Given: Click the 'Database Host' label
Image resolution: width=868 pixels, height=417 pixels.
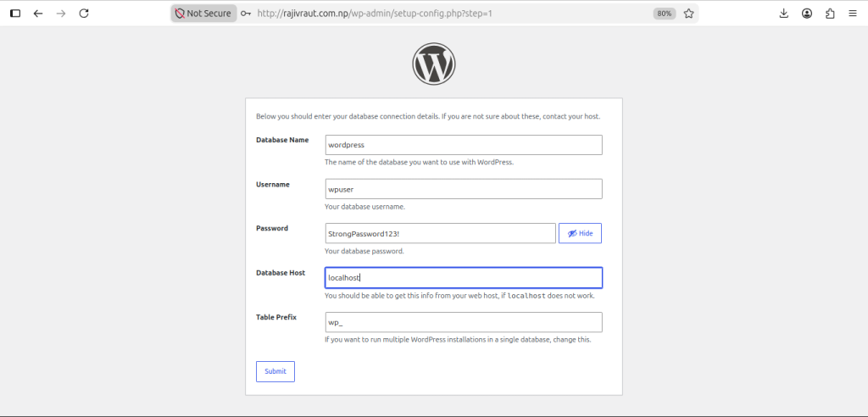Looking at the screenshot, I should point(281,273).
